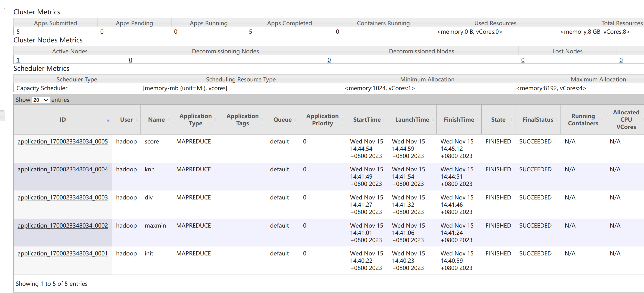
Task: Sort table by LaunchTime column
Action: [x=412, y=120]
